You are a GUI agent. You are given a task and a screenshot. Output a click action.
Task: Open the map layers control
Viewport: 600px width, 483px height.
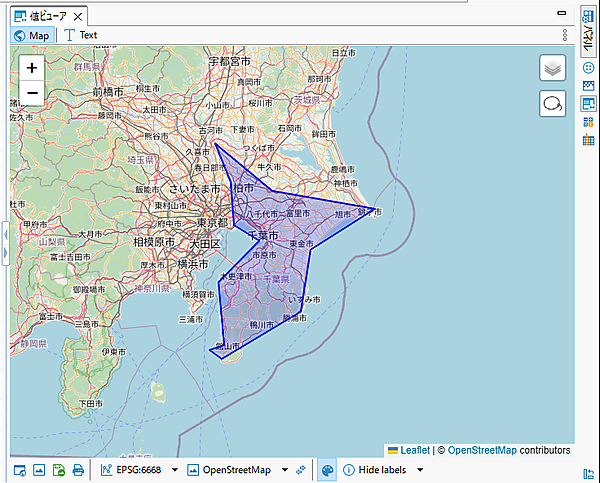(553, 68)
